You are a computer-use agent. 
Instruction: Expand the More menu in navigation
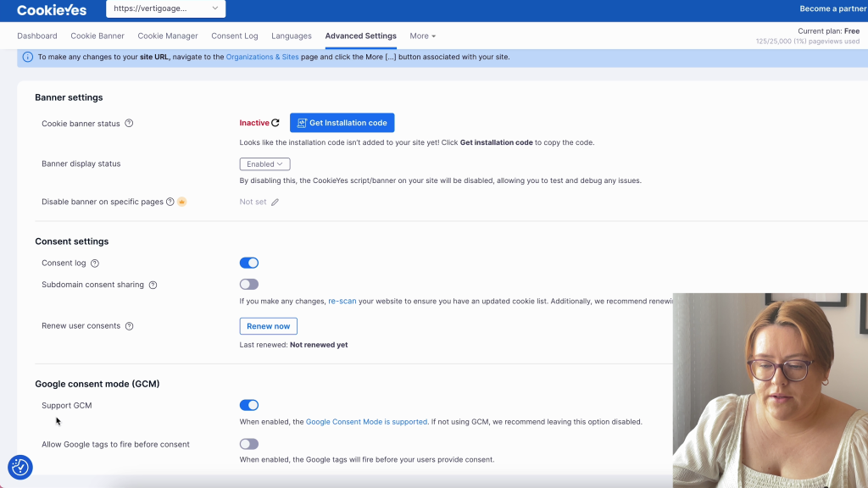[x=422, y=36]
